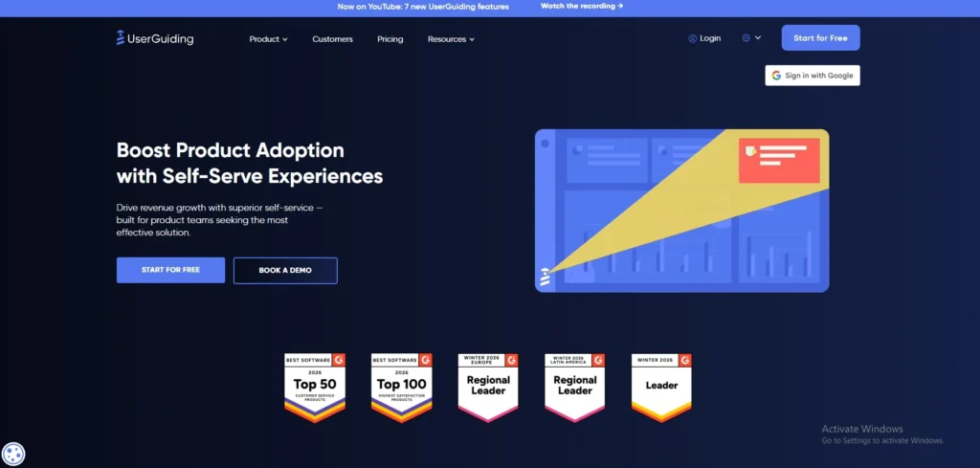The height and width of the screenshot is (468, 980).
Task: Click the START FOR FREE hero button
Action: click(170, 270)
